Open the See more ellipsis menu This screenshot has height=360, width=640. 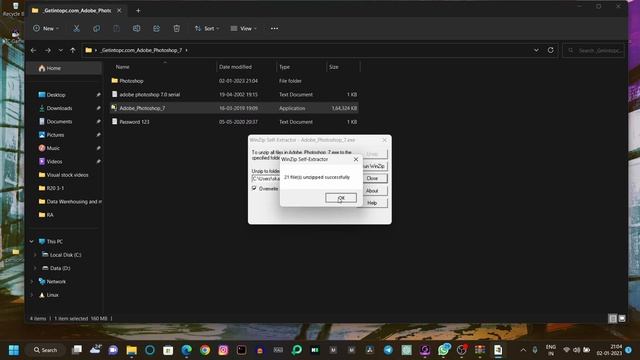point(274,29)
